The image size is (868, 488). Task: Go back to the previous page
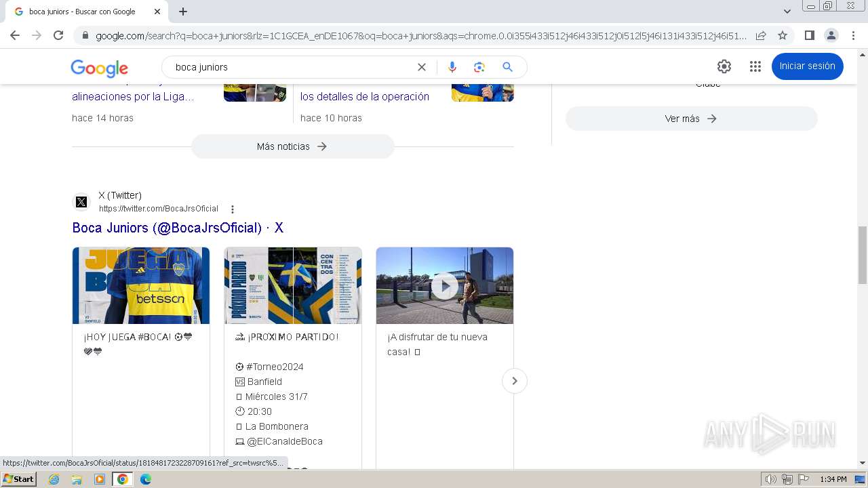tap(15, 36)
